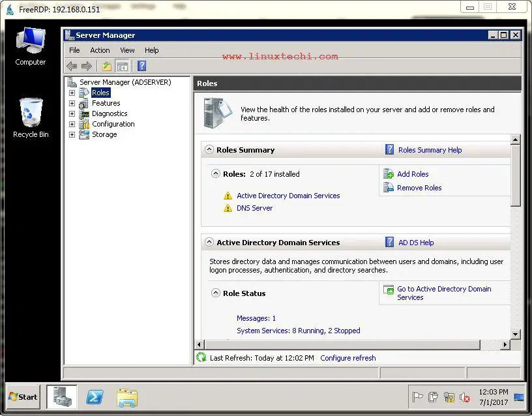
Task: Open Server Manager from the taskbar
Action: click(62, 396)
